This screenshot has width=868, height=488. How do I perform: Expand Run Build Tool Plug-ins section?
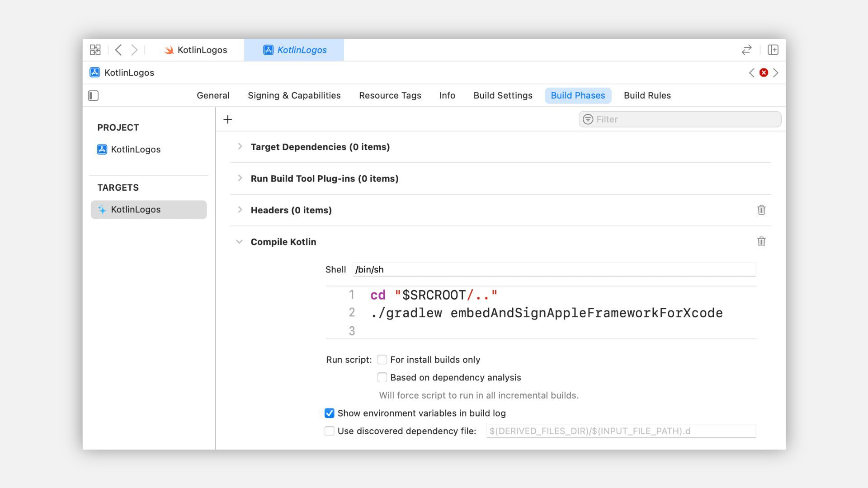point(240,178)
